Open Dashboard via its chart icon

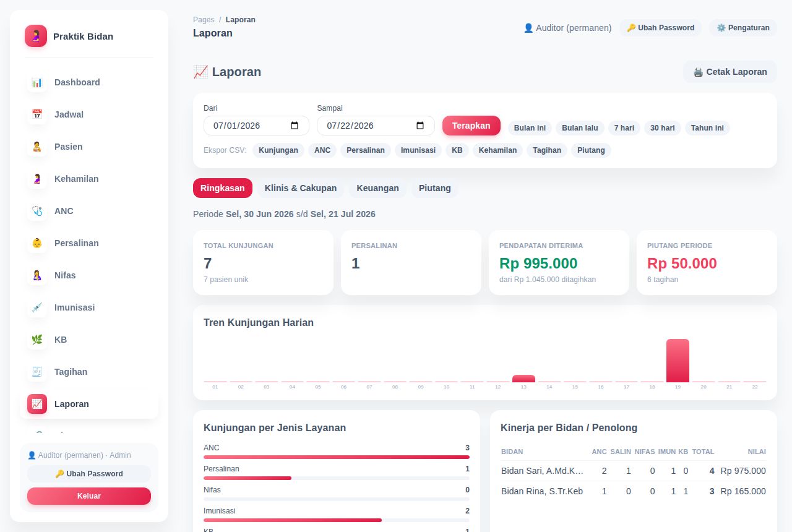coord(37,82)
